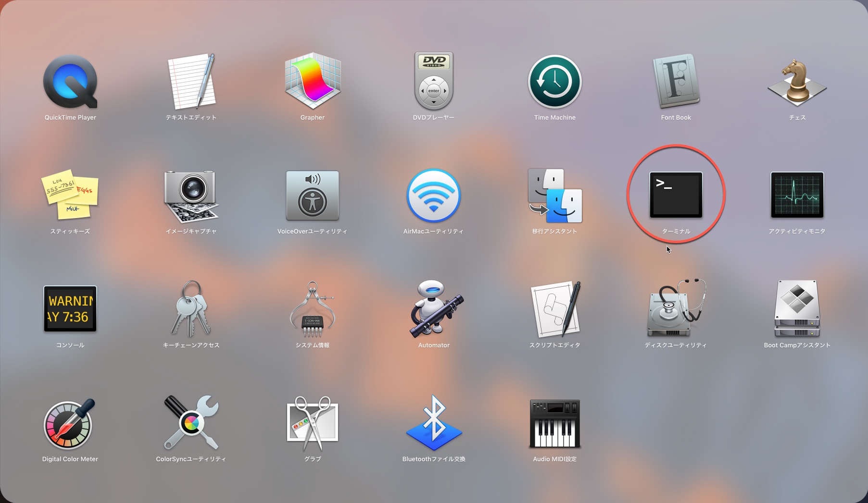Open the QuickTime Player app icon

tap(70, 81)
